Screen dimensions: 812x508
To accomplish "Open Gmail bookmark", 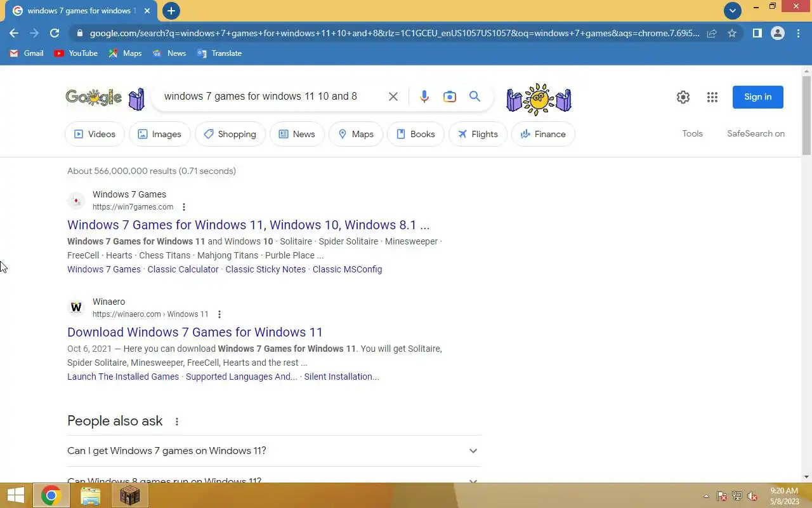I will tap(27, 53).
